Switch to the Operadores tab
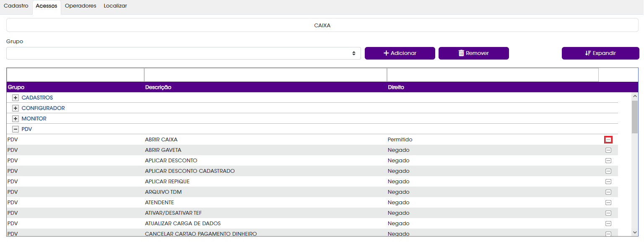 [80, 6]
